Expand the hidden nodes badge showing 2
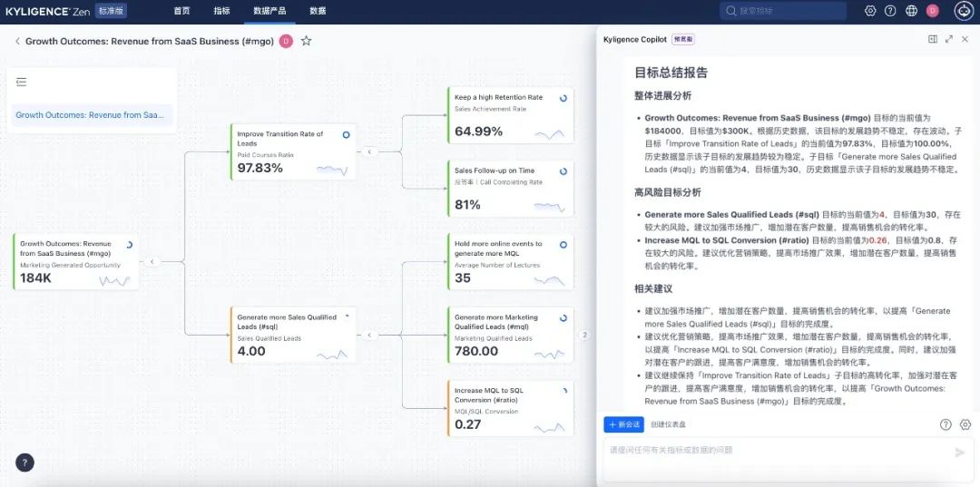980x487 pixels. tap(585, 336)
